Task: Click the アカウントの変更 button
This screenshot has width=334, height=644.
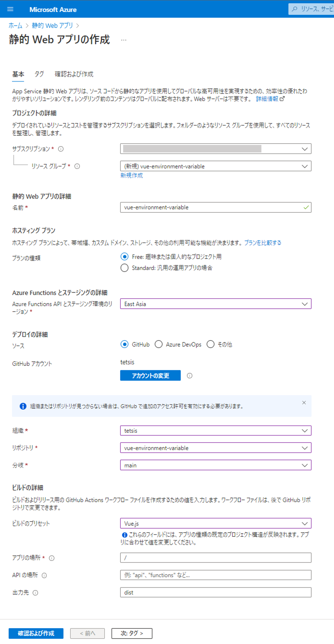Action: tap(150, 376)
